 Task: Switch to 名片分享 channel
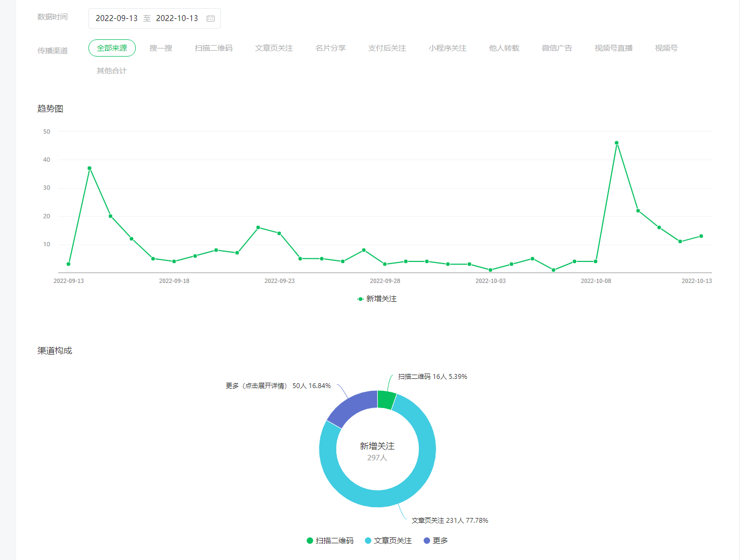[330, 48]
